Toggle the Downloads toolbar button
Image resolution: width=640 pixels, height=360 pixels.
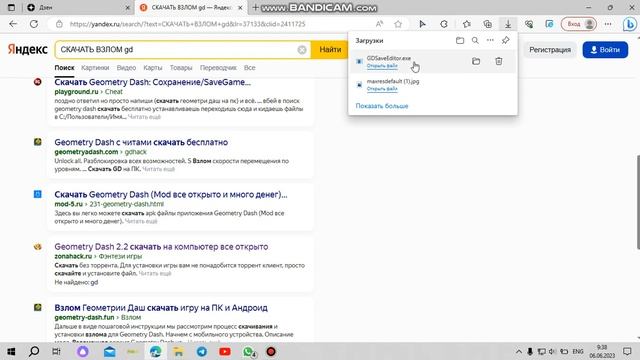[508, 24]
